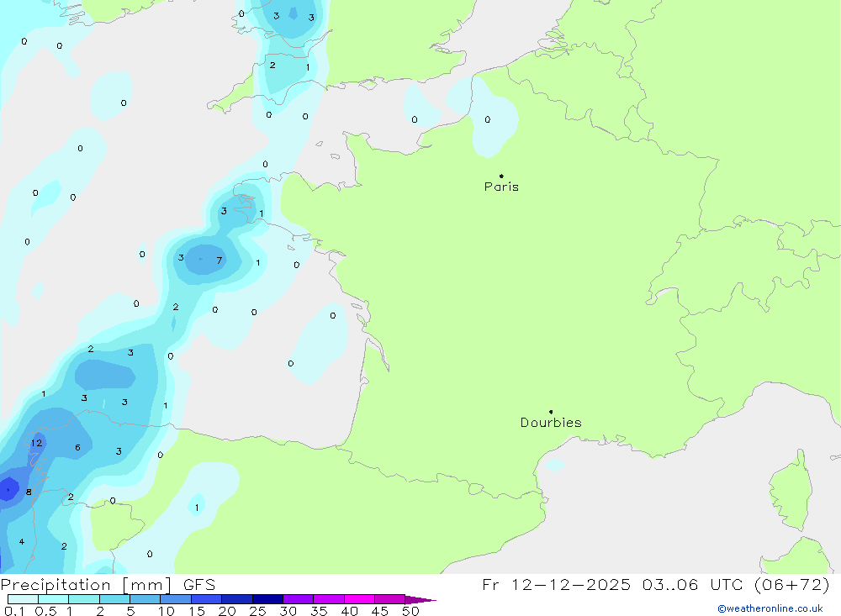Click the '20' legend scale label
This screenshot has height=616, width=841.
tap(227, 611)
